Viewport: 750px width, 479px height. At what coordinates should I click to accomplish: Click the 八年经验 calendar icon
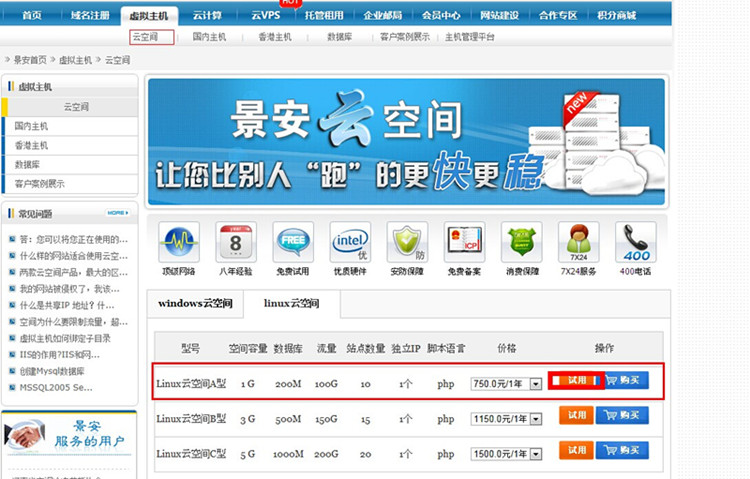click(x=236, y=243)
